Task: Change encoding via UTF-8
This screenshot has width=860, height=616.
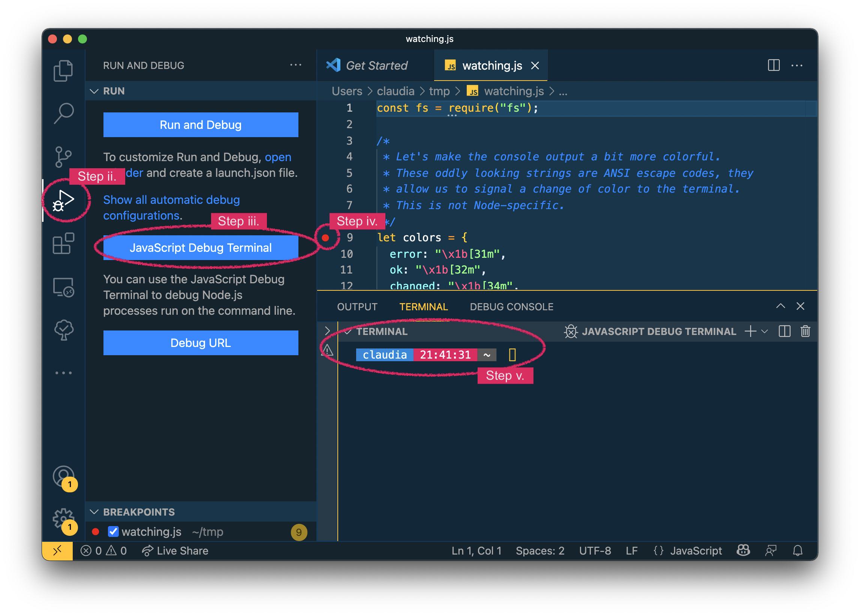Action: [595, 551]
